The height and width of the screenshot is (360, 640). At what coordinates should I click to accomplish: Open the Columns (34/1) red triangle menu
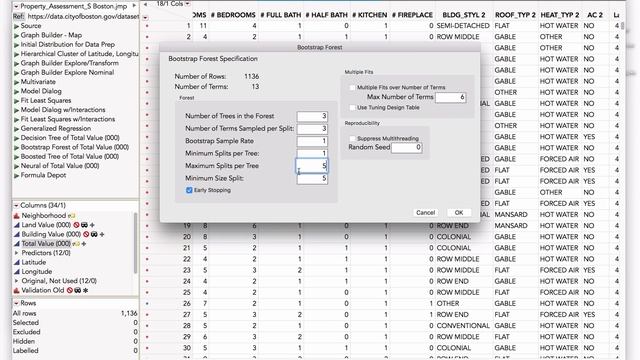tap(16, 205)
